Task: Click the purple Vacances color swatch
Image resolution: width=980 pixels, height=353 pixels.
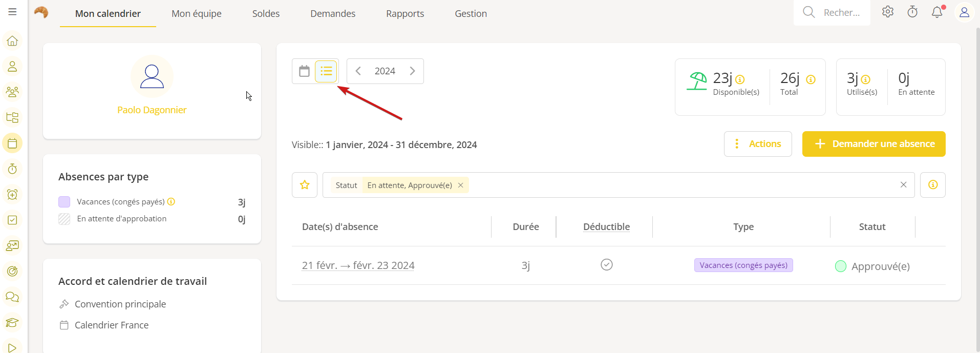Action: click(x=64, y=202)
